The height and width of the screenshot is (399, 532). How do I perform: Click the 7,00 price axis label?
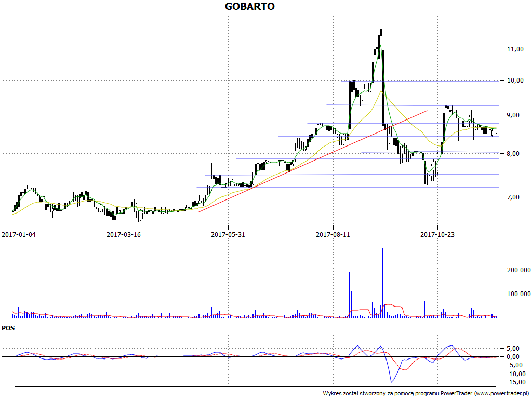(513, 197)
